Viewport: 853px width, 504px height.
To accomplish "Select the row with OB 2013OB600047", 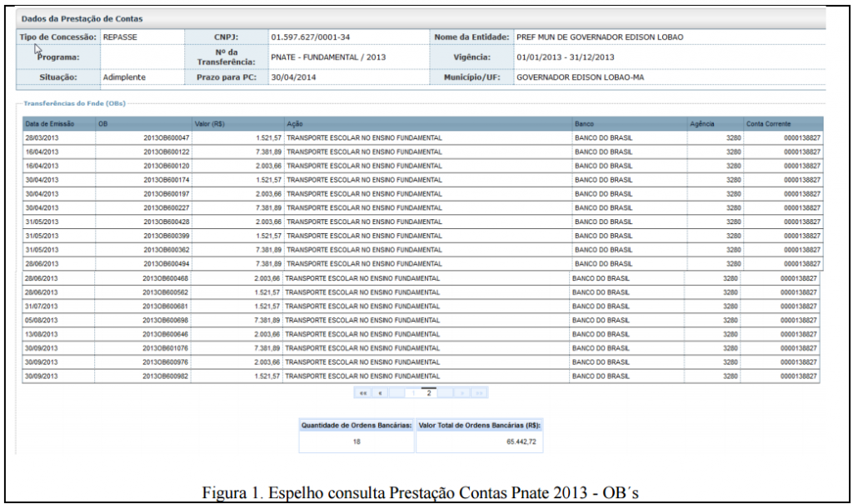I will 167,137.
